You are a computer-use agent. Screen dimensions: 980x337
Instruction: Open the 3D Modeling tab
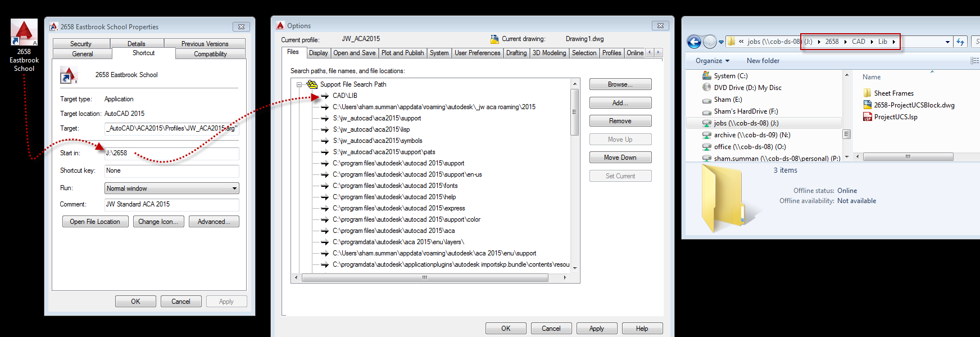point(550,53)
